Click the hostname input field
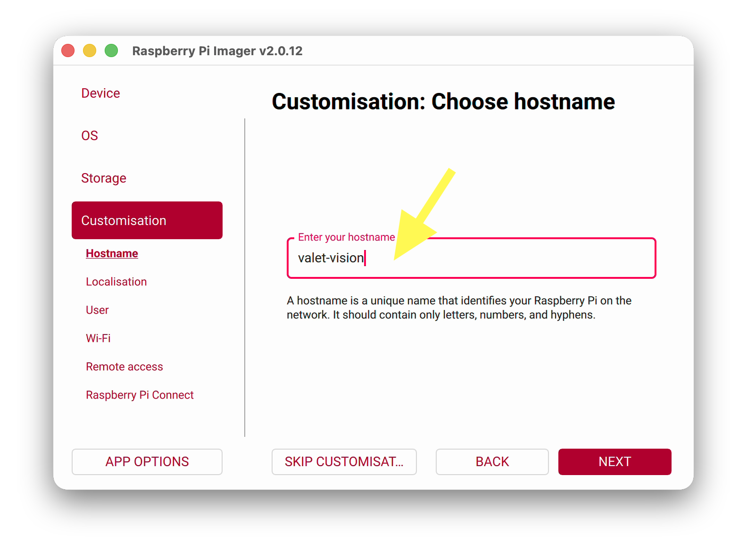Screen dimensions: 747x560 pyautogui.click(x=472, y=258)
